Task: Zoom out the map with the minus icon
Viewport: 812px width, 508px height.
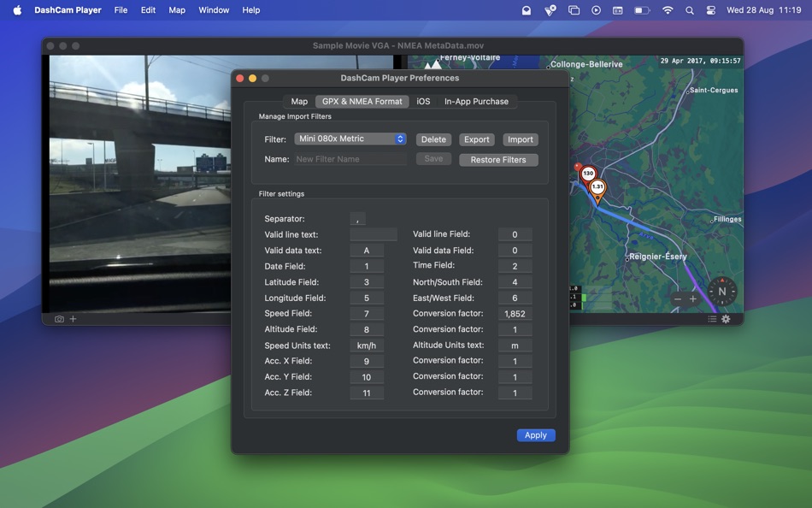Action: 677,299
